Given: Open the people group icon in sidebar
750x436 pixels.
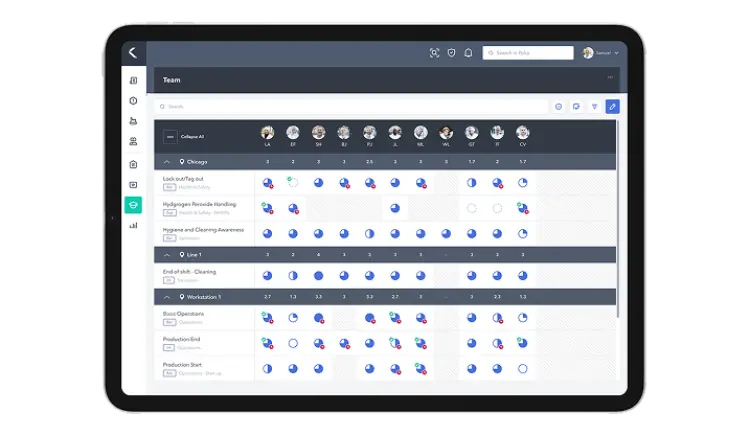Looking at the screenshot, I should [133, 142].
